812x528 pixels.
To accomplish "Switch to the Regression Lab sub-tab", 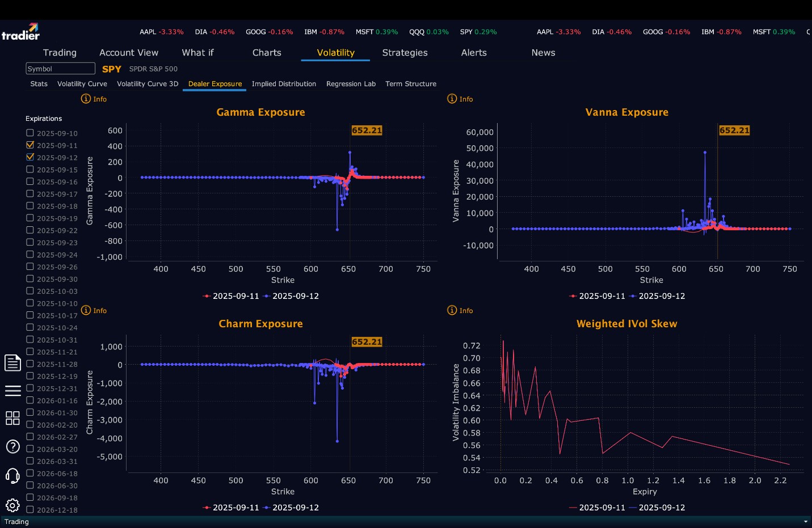I will click(x=351, y=84).
